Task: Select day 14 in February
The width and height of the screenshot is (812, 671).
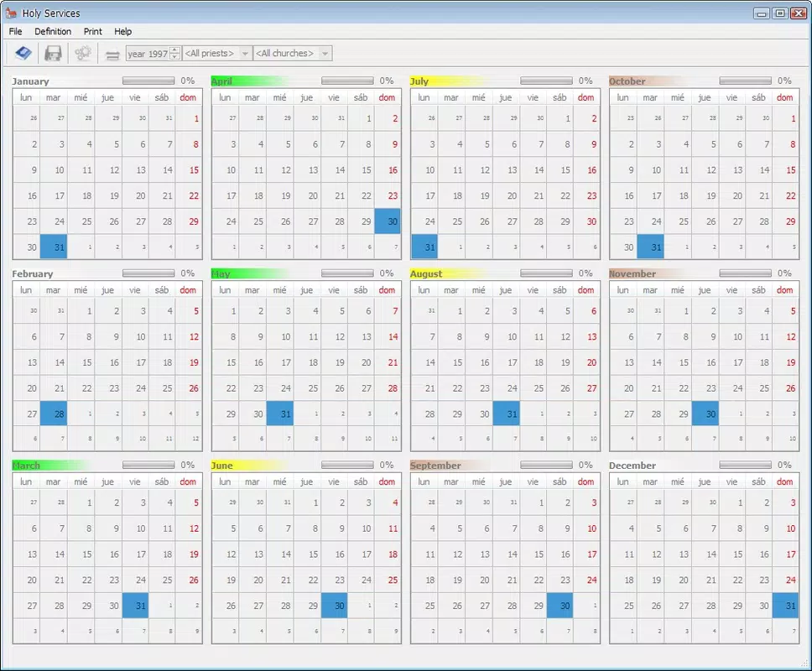Action: [x=54, y=362]
